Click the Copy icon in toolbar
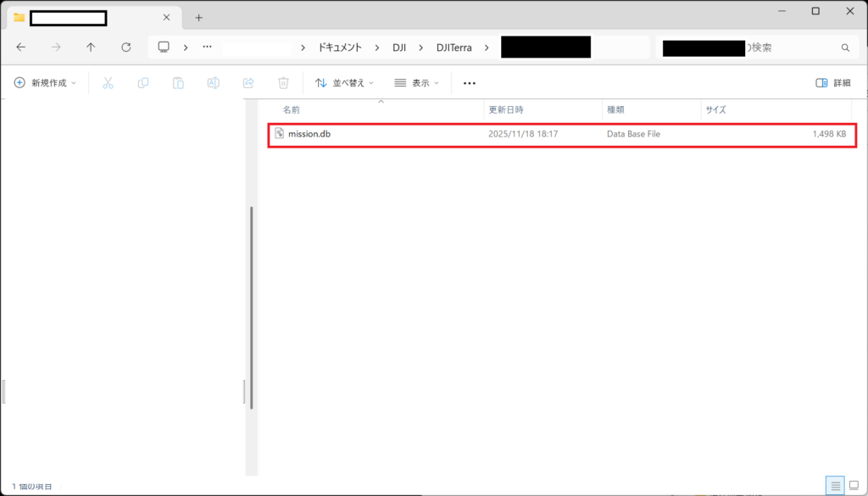This screenshot has width=868, height=496. (x=143, y=83)
